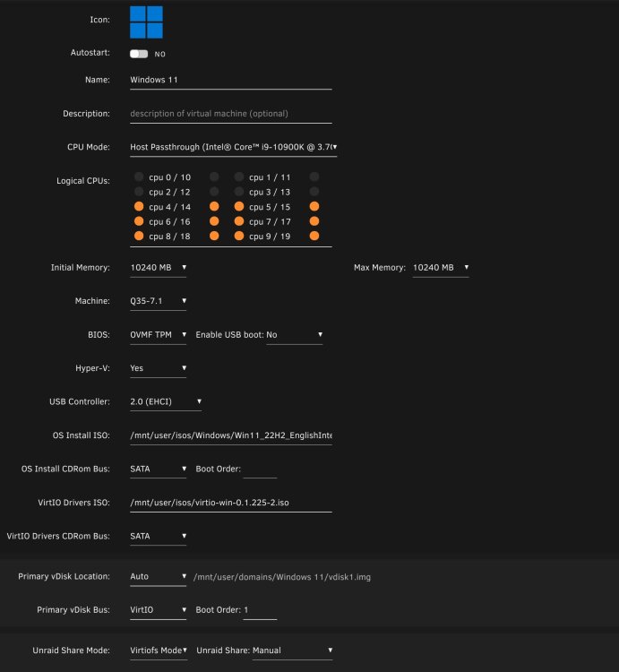Click the VirtIO Drivers ISO path field
619x672 pixels.
(x=231, y=503)
